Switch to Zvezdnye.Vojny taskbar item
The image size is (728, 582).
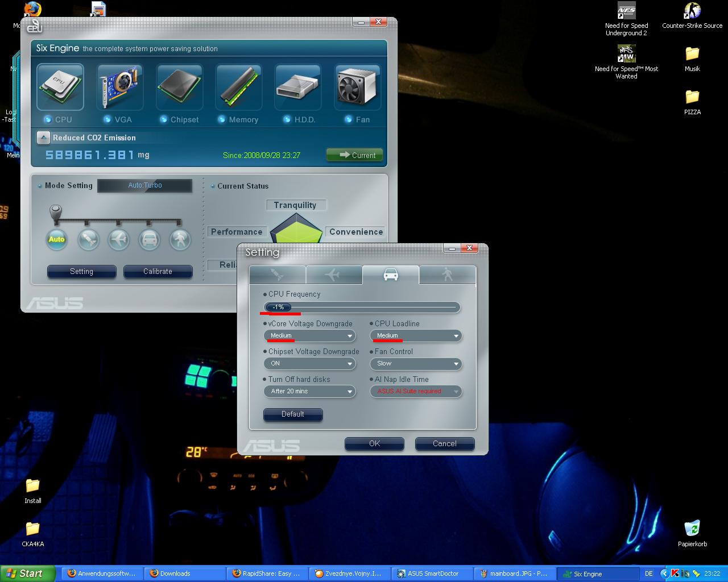pos(349,573)
